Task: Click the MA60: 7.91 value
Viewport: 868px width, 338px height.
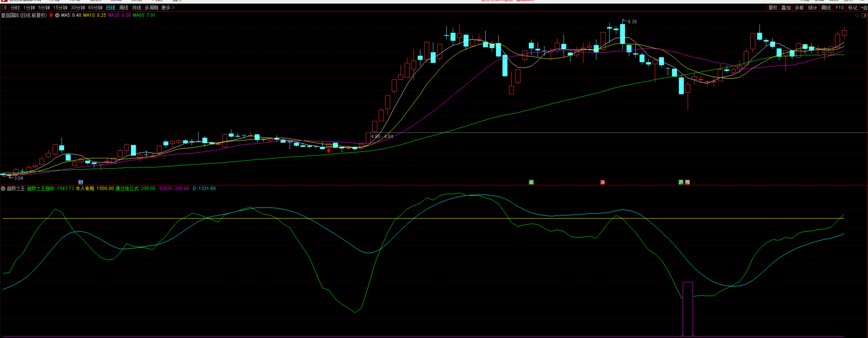Action: tap(144, 15)
